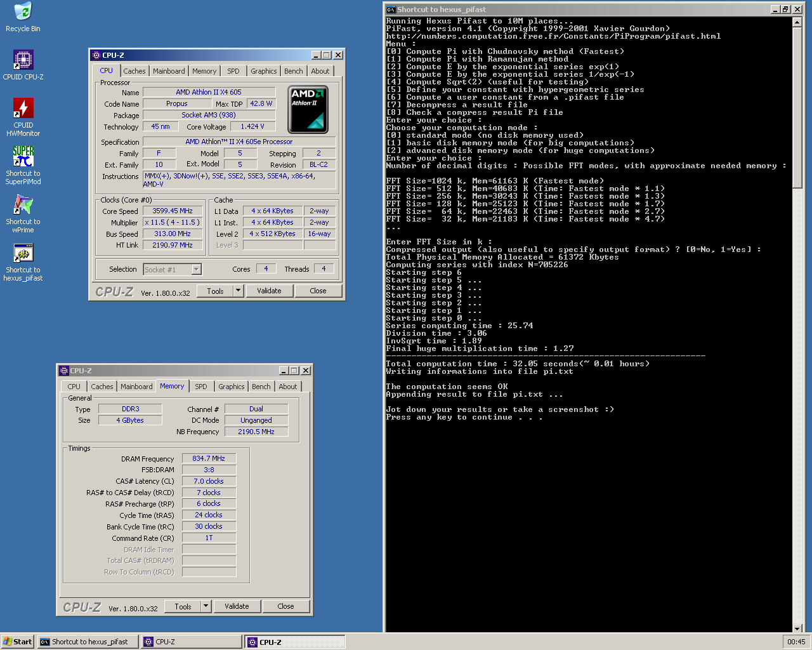Open Tools dropdown arrow in lower CPU-Z window
812x650 pixels.
point(206,606)
